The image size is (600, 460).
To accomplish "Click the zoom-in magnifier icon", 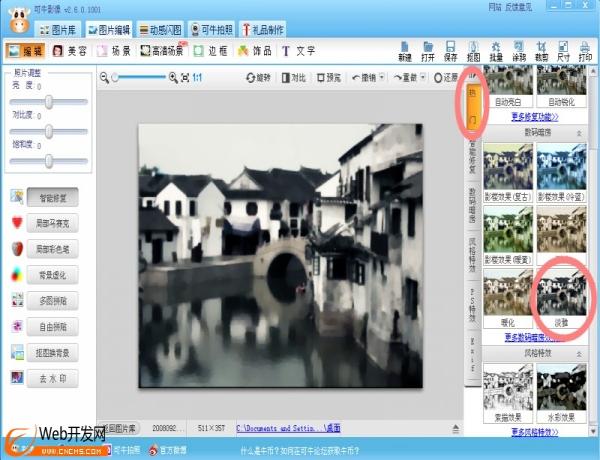I will point(173,77).
